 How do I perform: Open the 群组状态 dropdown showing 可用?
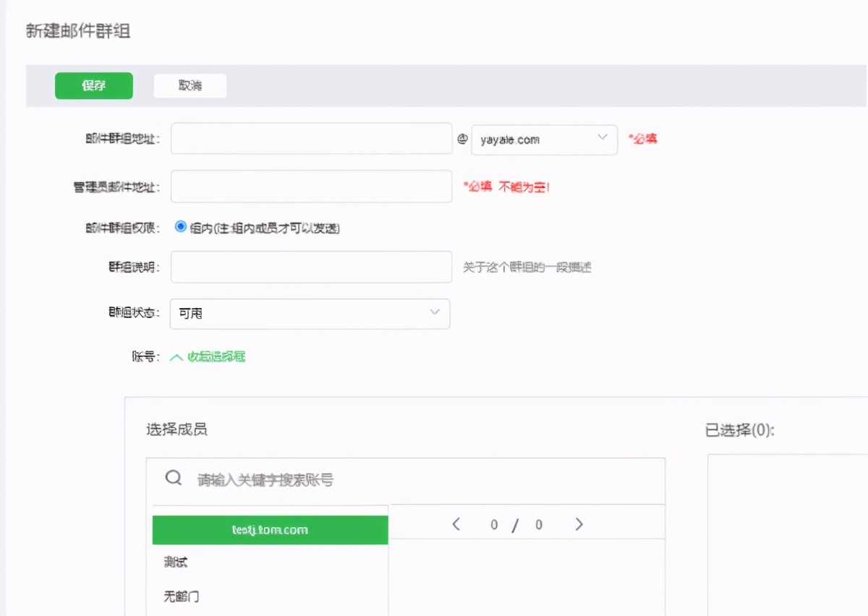(310, 313)
